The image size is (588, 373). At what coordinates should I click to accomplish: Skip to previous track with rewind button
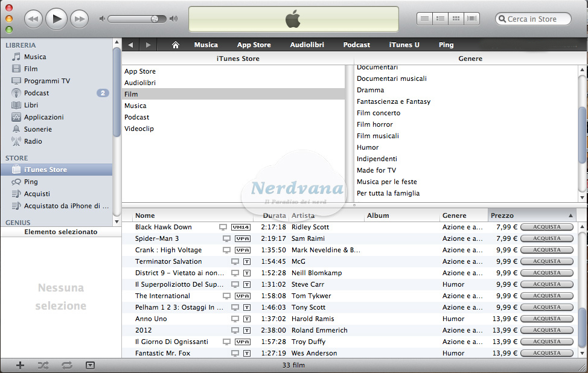click(x=33, y=19)
